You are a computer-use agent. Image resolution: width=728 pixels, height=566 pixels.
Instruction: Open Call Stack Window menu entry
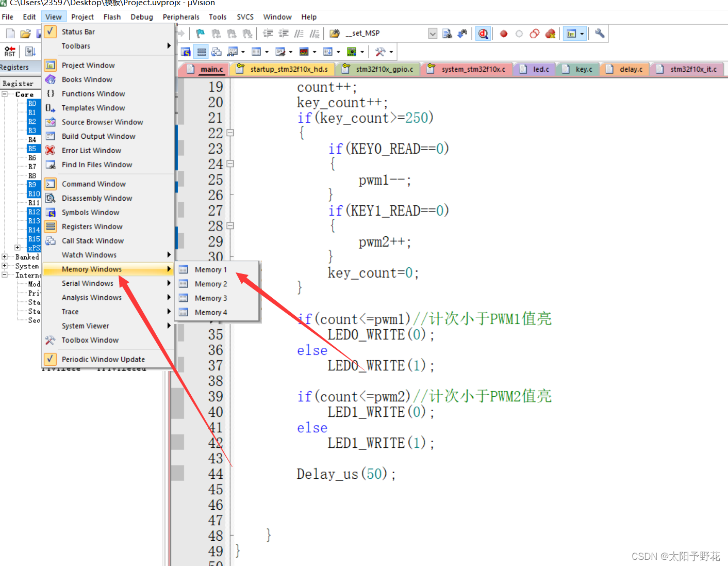(x=108, y=240)
